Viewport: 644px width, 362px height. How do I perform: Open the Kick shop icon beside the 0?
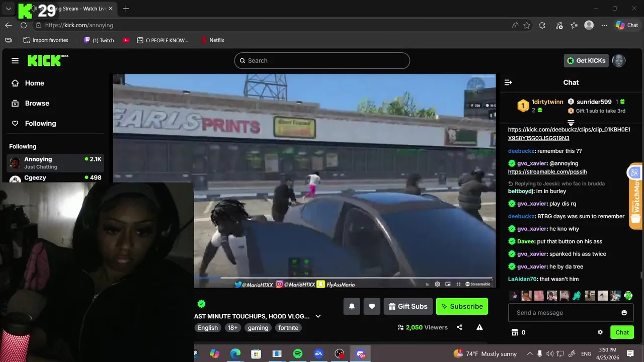tap(515, 332)
